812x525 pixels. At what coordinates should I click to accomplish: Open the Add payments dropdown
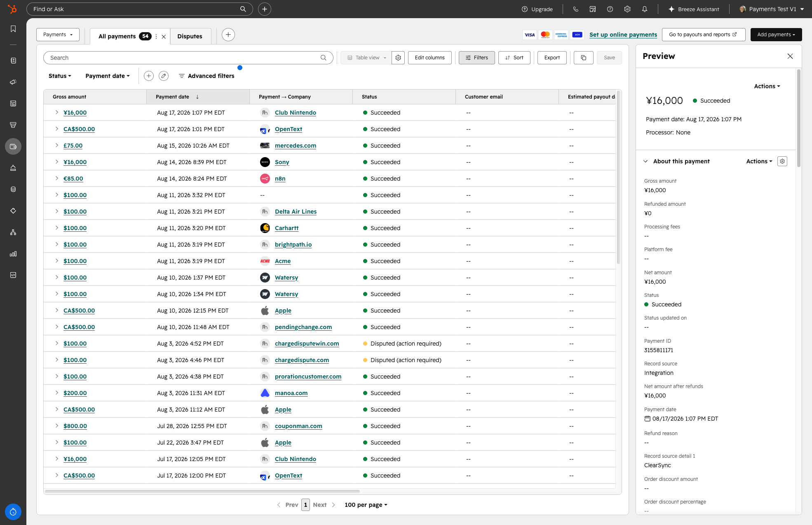click(x=776, y=35)
